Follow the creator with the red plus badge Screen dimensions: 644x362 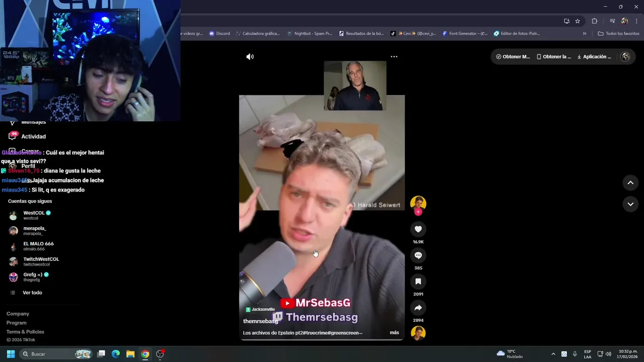[418, 212]
